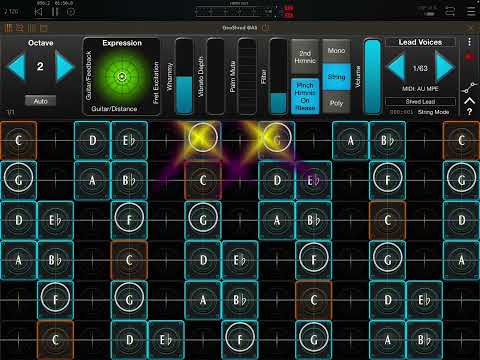Click the loop arrows icon
The image size is (480, 360).
click(450, 12)
